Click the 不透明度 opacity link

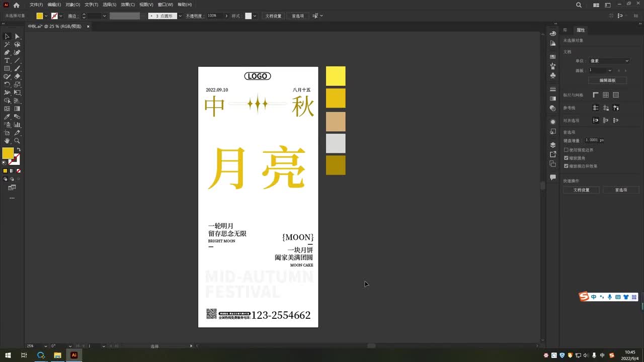click(194, 16)
